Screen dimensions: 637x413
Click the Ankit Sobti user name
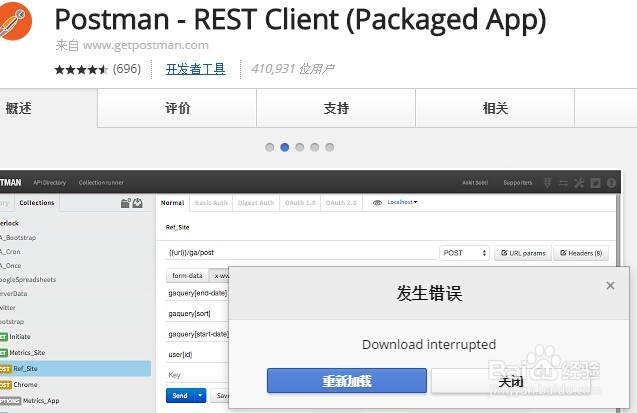pyautogui.click(x=475, y=183)
